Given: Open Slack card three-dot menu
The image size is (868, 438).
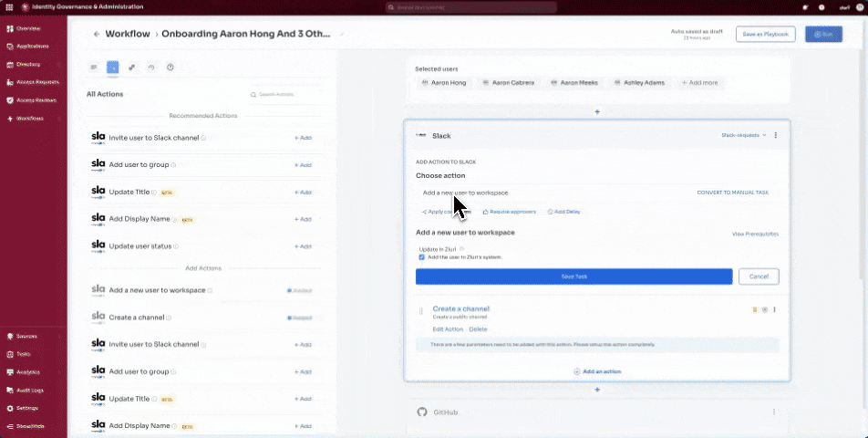Looking at the screenshot, I should (x=776, y=135).
